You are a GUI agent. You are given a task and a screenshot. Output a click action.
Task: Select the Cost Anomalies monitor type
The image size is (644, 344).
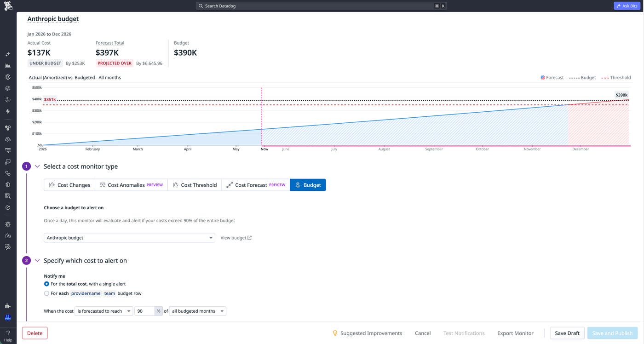131,185
